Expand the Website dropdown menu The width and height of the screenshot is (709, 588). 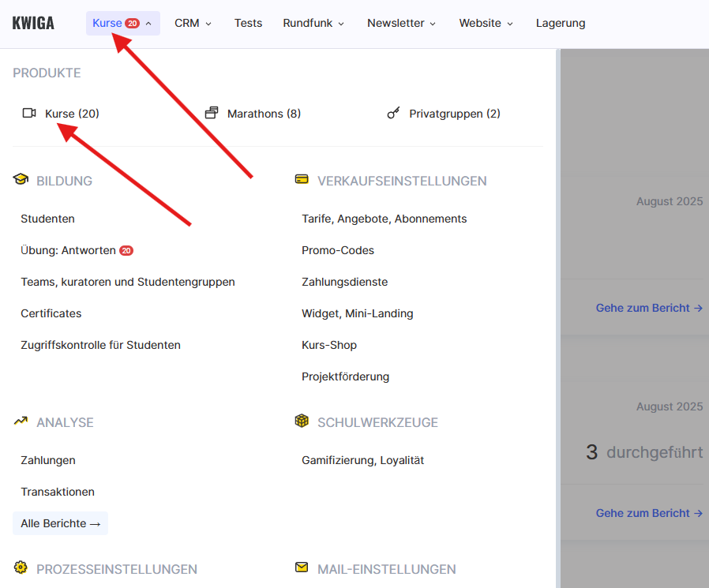(486, 23)
